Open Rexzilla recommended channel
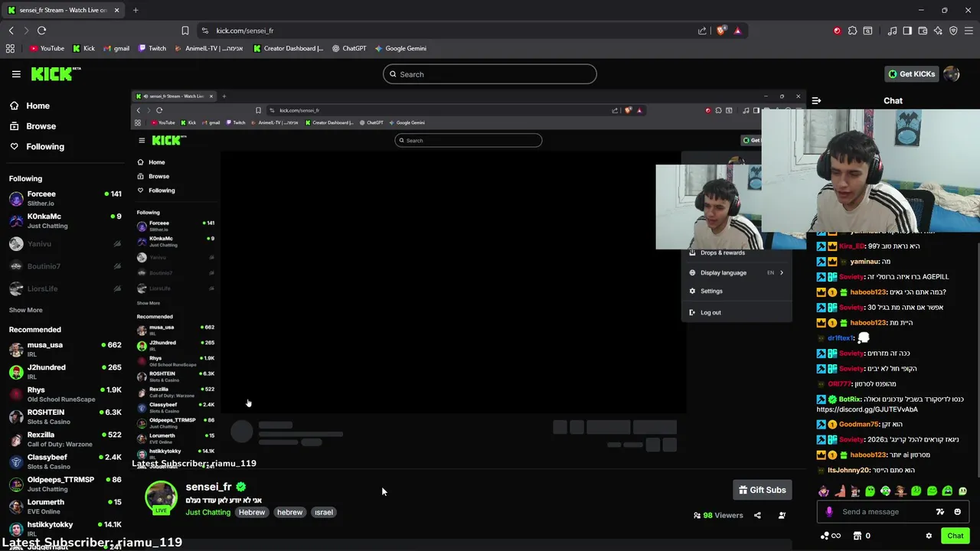Screen dimensions: 980x551 click(65, 439)
